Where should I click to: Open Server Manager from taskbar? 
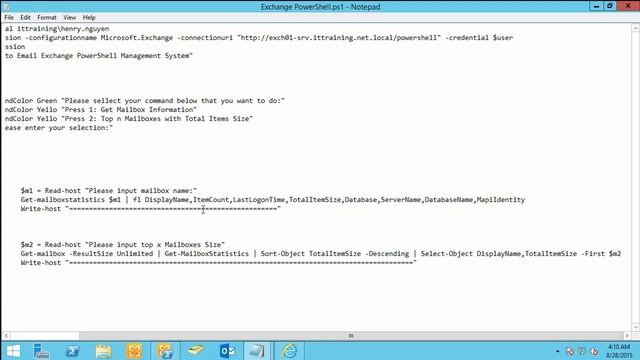pos(41,351)
